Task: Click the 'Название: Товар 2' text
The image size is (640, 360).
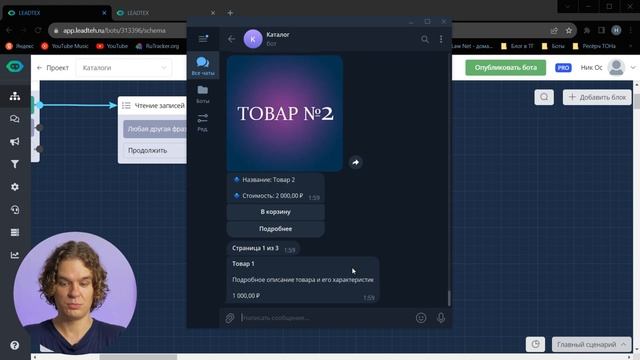Action: tap(268, 180)
